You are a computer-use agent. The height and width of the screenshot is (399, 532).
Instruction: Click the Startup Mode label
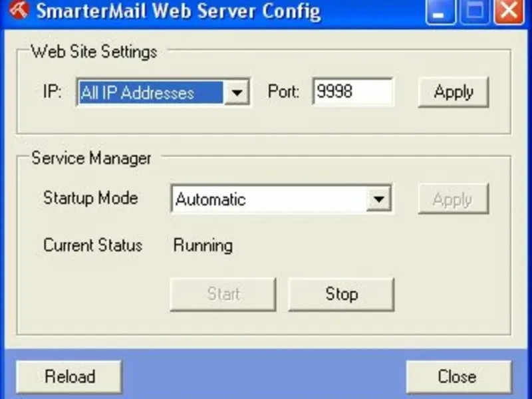(x=90, y=198)
